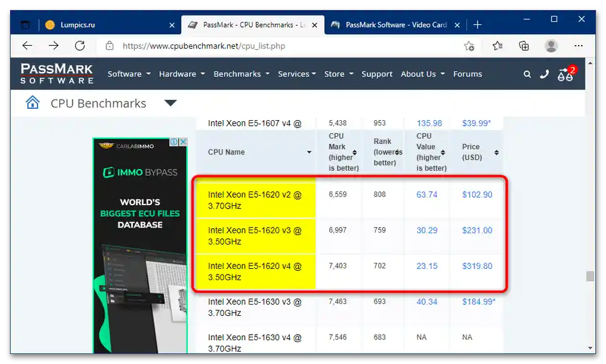This screenshot has width=606, height=364.
Task: Click the $231.00 price link
Action: (477, 230)
